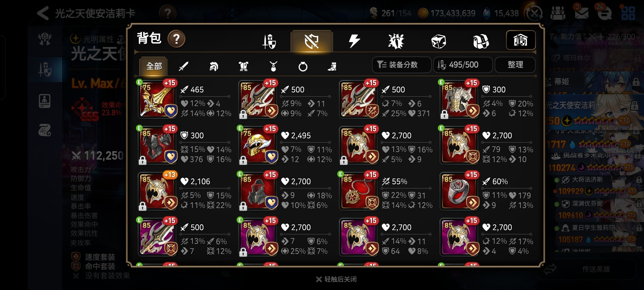The height and width of the screenshot is (290, 644).
Task: Select the ring item with 60% attack
Action: pos(459,191)
